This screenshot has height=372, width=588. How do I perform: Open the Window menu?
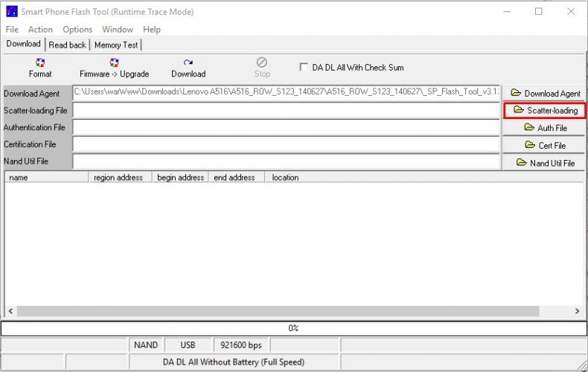[x=118, y=30]
